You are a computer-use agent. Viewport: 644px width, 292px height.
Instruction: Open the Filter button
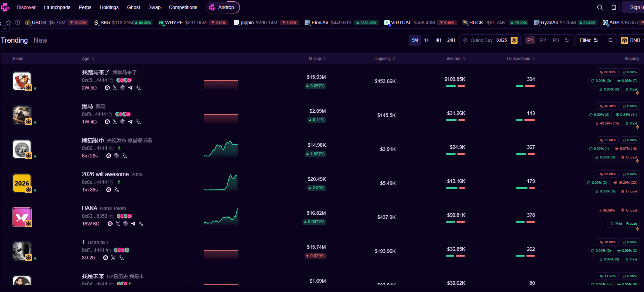point(589,40)
